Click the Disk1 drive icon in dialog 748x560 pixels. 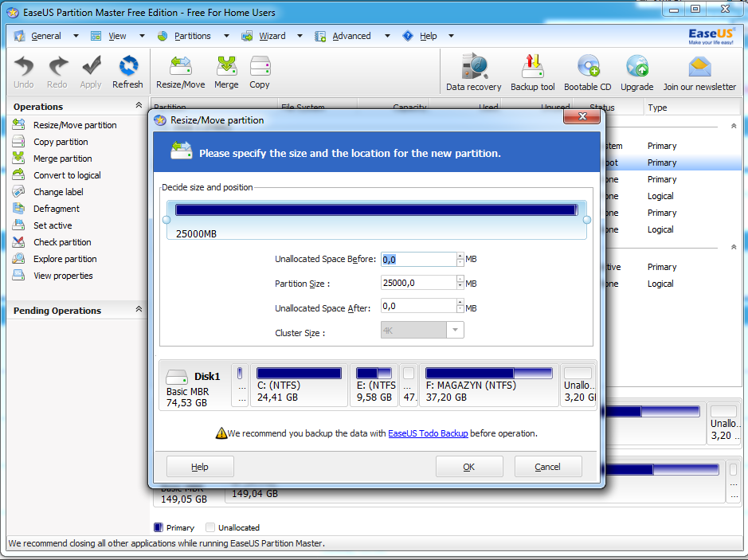pyautogui.click(x=177, y=377)
